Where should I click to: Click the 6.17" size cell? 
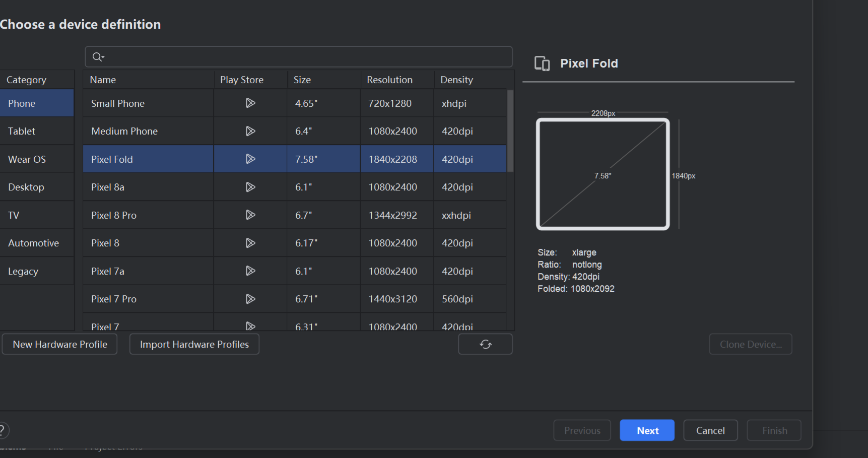pyautogui.click(x=324, y=243)
